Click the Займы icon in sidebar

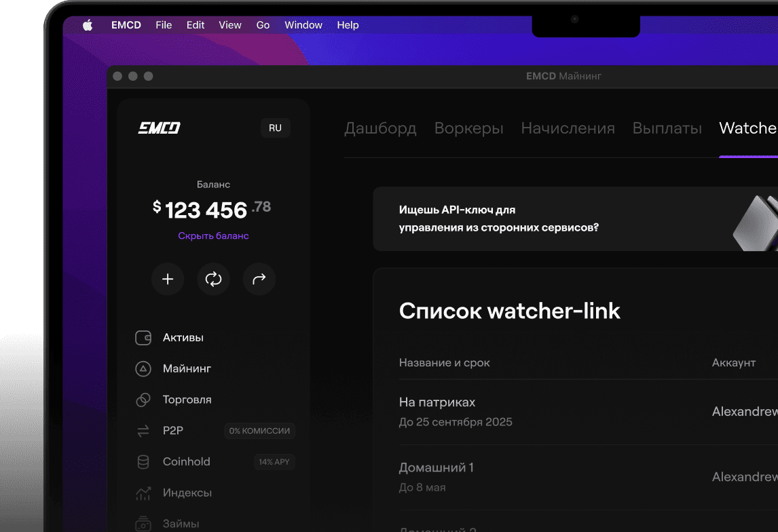coord(143,524)
